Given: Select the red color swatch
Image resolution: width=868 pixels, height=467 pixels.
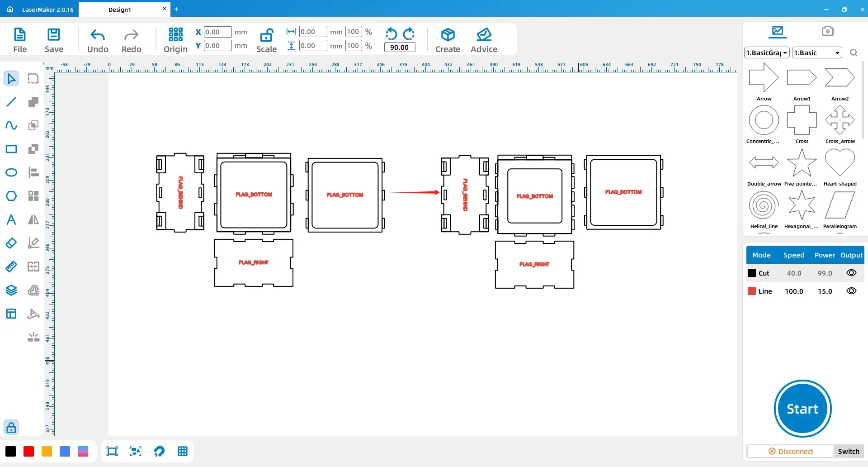Looking at the screenshot, I should coord(28,451).
